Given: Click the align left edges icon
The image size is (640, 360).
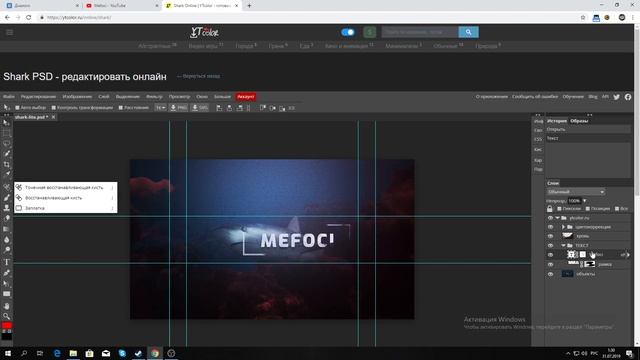Looking at the screenshot, I should pyautogui.click(x=219, y=108).
